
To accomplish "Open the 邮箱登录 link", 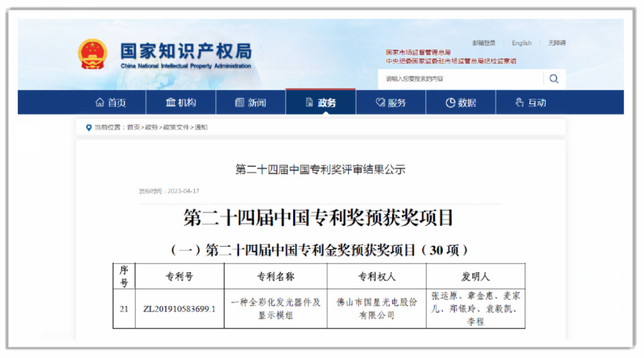I will [x=483, y=43].
